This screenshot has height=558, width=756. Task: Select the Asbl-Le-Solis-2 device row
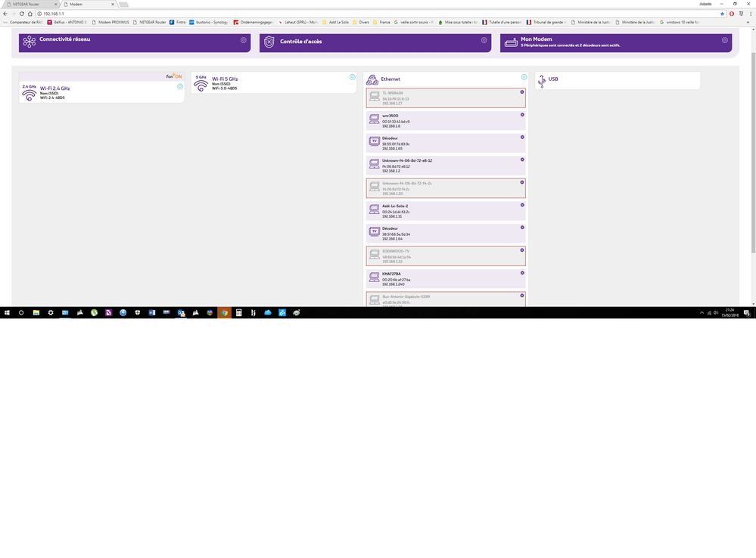(446, 211)
